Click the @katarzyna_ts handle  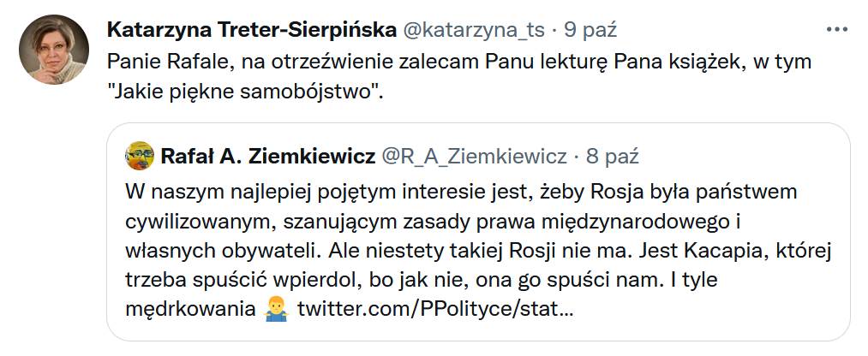click(x=473, y=30)
